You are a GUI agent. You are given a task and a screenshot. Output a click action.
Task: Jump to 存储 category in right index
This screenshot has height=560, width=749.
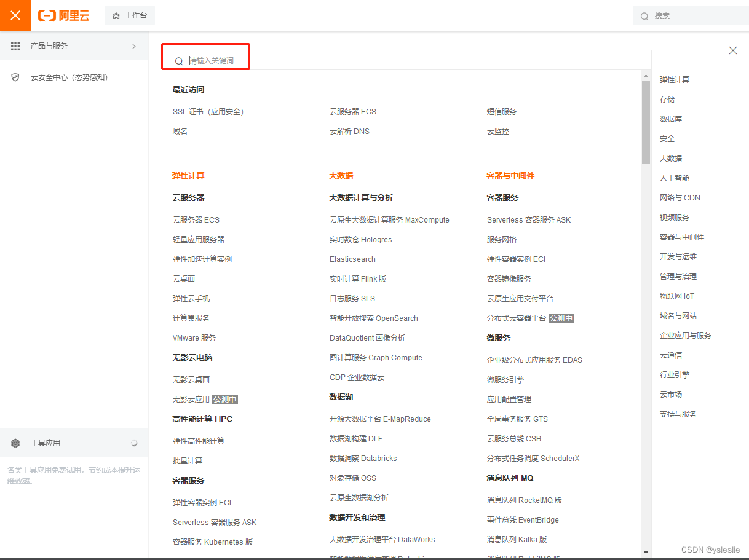667,100
